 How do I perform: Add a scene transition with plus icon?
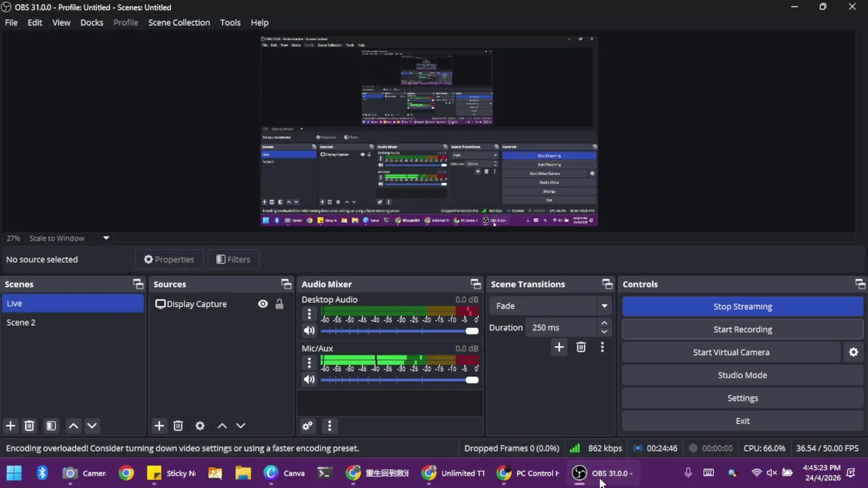point(559,347)
